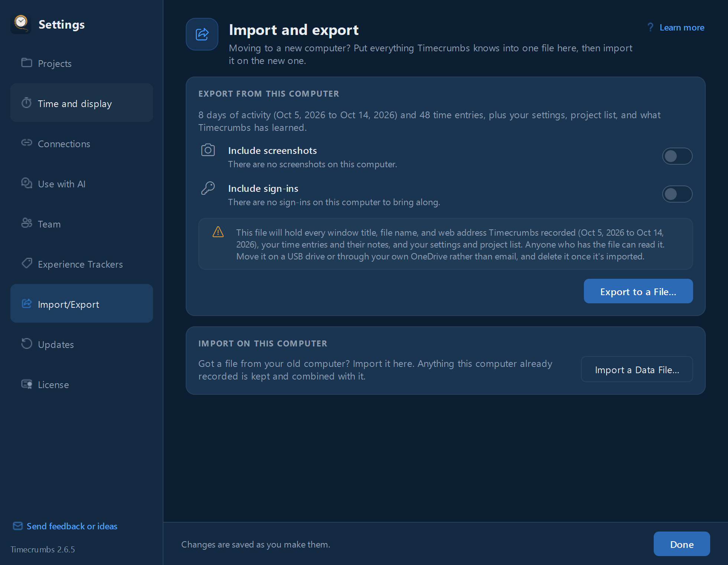This screenshot has width=728, height=565.
Task: Open the Updates section
Action: tap(82, 344)
